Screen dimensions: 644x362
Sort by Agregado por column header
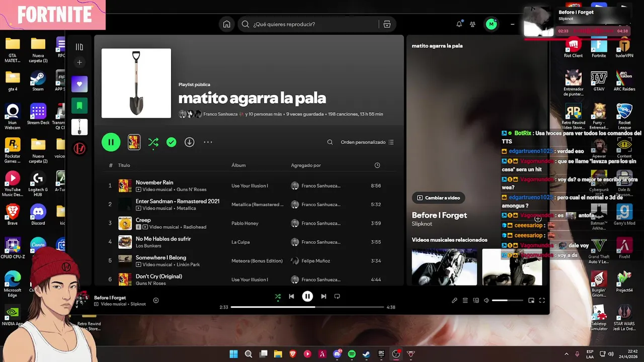305,165
